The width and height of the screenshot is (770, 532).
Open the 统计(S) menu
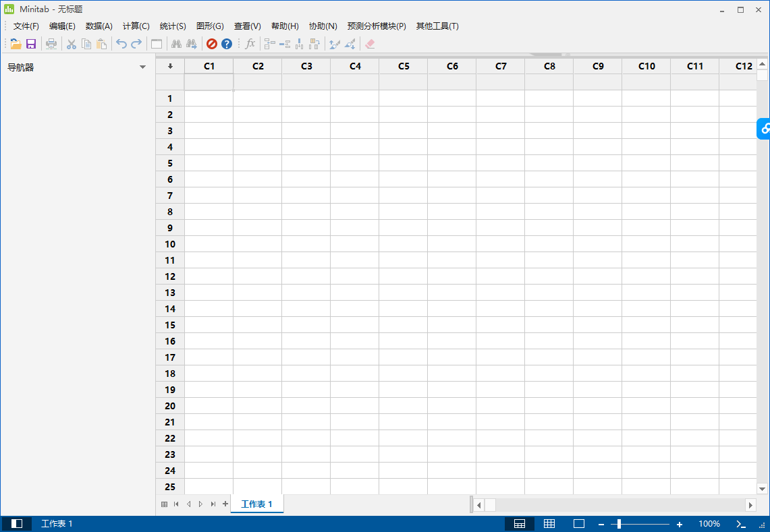(173, 26)
